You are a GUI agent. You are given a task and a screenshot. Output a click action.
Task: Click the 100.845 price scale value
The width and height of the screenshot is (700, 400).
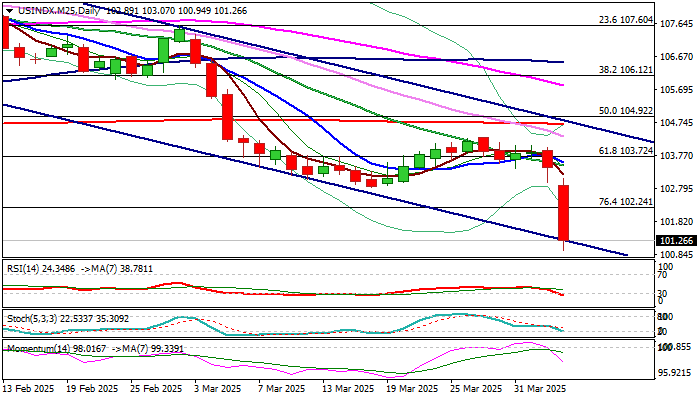(676, 255)
